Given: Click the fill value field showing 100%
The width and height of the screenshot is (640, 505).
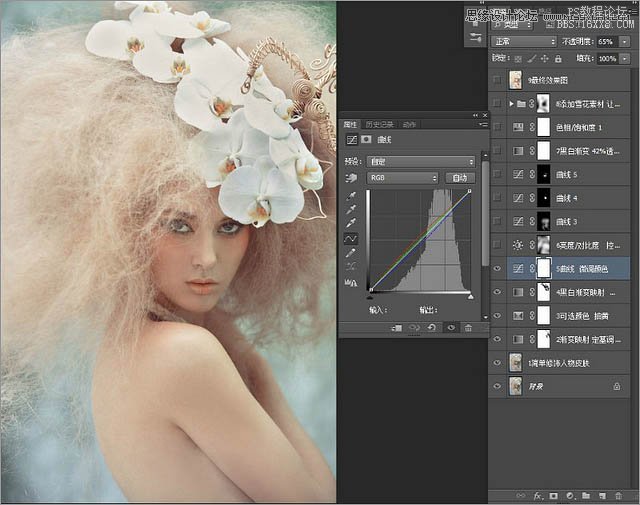Looking at the screenshot, I should 608,59.
